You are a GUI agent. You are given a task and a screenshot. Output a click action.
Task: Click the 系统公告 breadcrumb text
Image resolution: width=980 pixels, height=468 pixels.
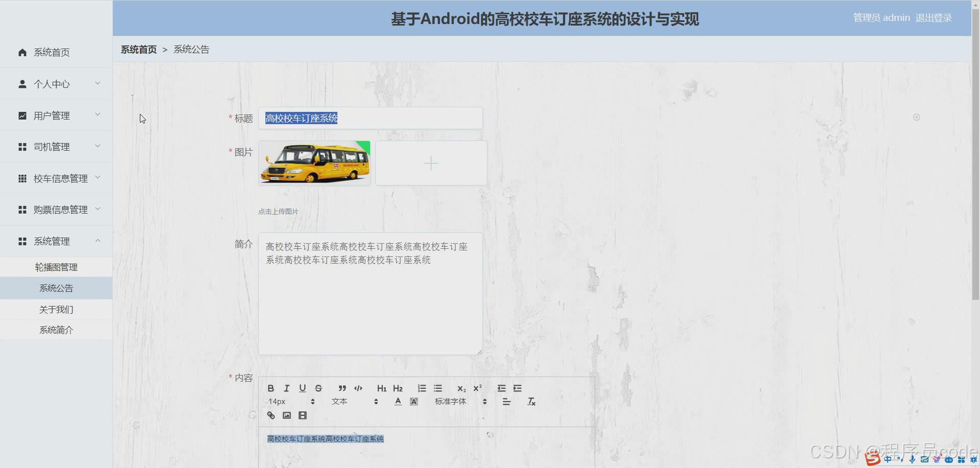[x=191, y=50]
